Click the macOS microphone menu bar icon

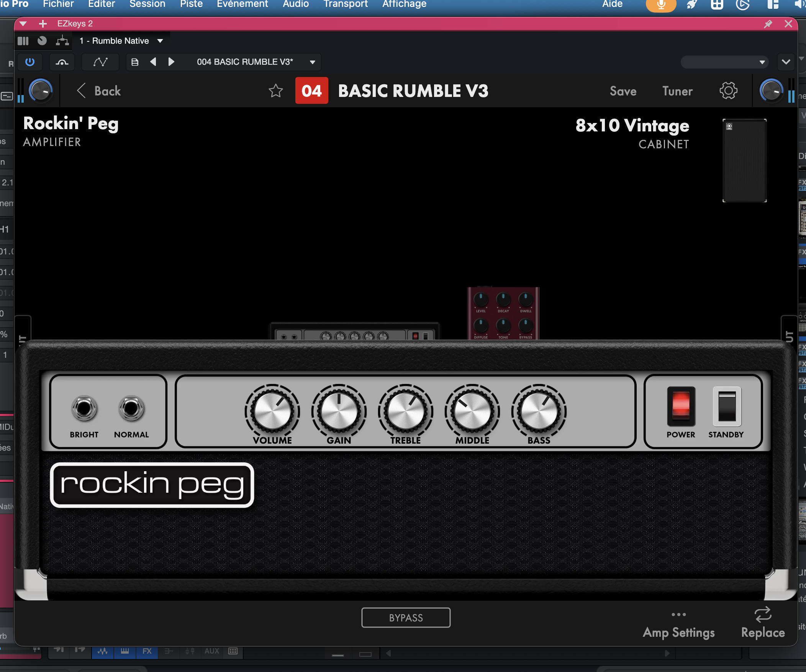coord(660,5)
